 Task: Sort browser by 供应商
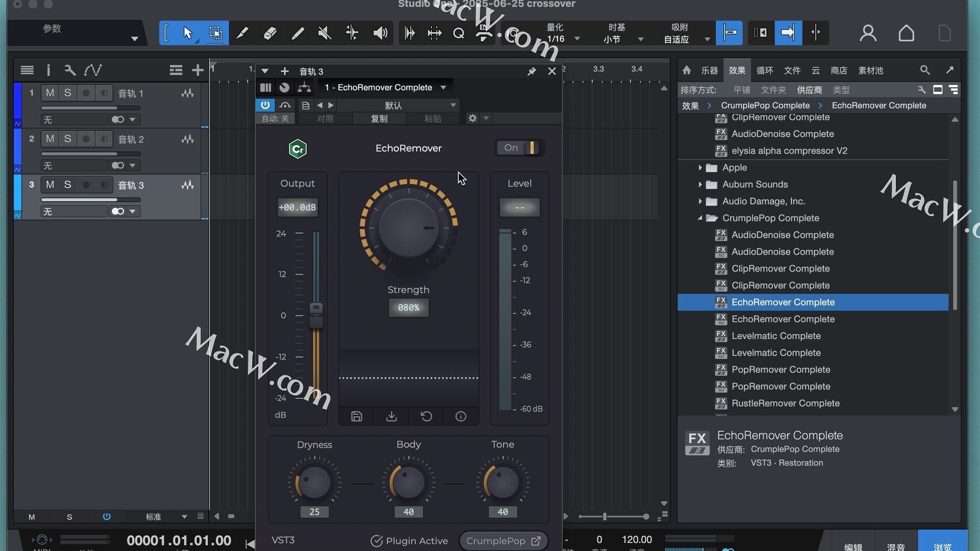(x=809, y=90)
